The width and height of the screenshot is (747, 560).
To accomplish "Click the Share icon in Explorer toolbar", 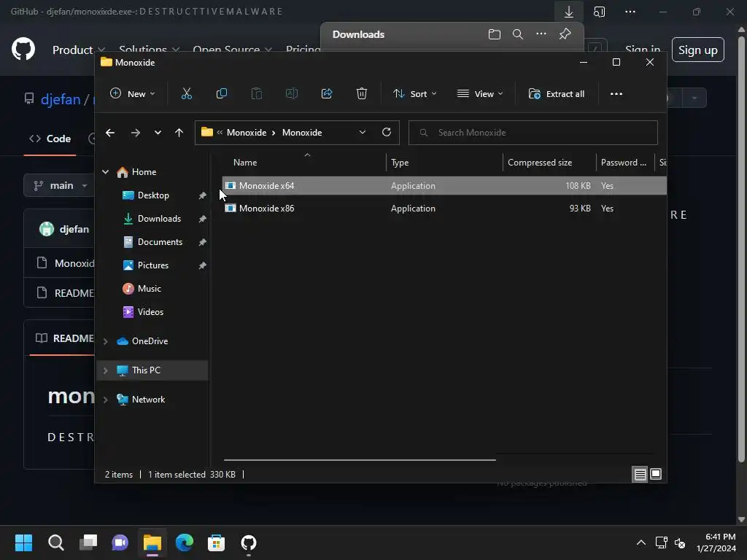I will pyautogui.click(x=327, y=94).
